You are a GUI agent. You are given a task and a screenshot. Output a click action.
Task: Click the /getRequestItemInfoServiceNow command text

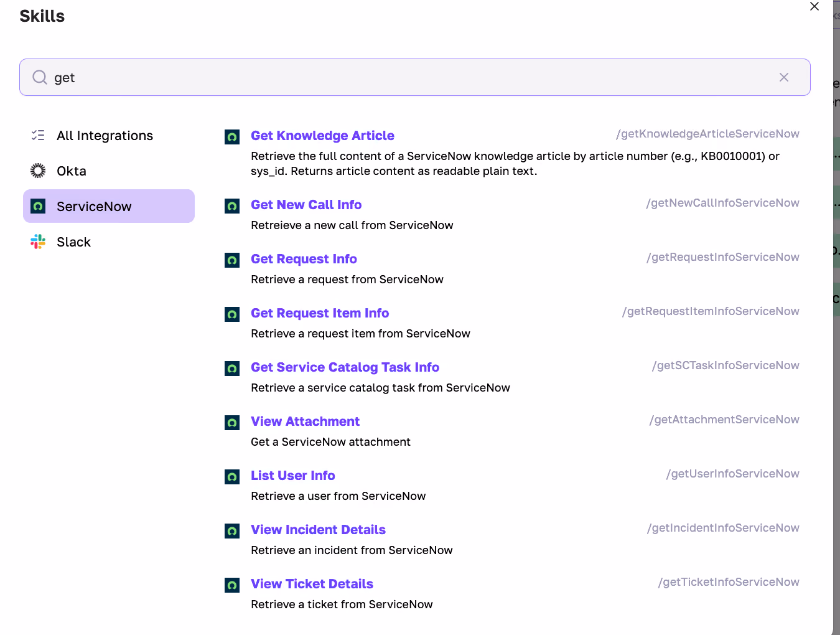click(711, 311)
